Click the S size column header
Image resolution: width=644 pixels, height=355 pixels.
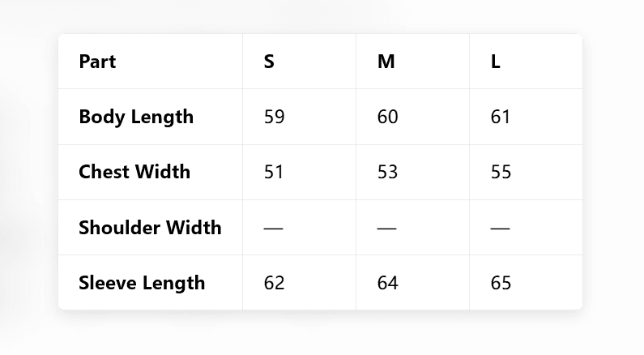point(269,62)
